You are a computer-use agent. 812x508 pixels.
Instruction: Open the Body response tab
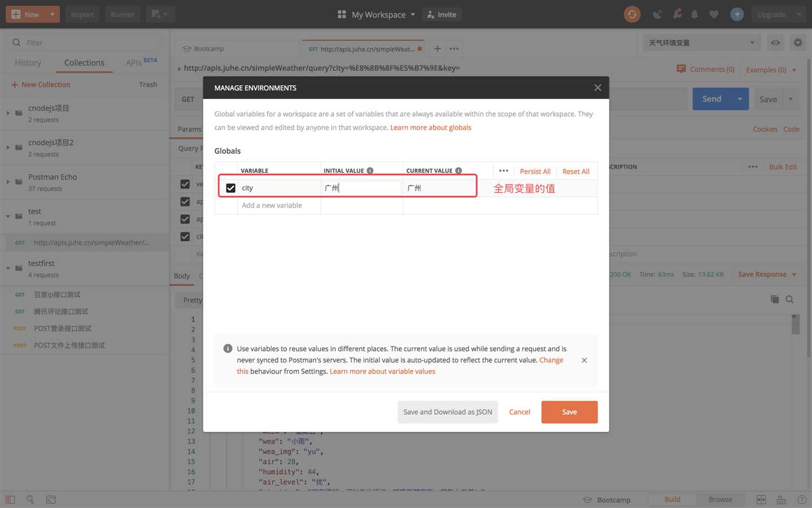(182, 276)
